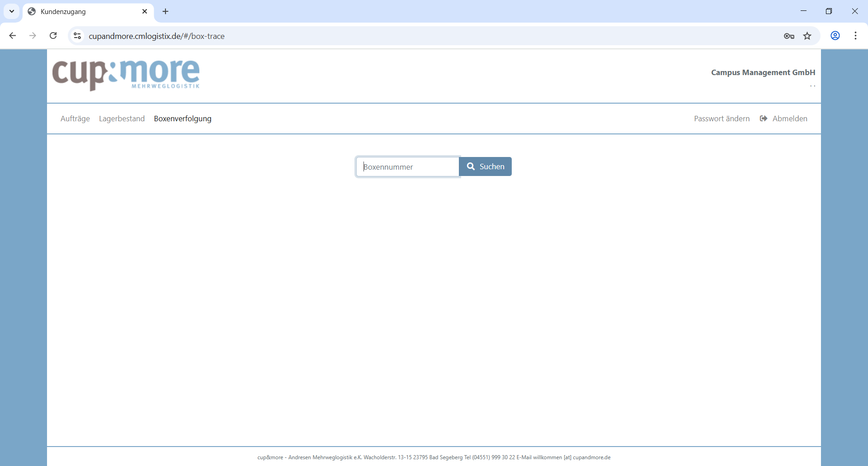
Task: Open the Chrome three-dot menu
Action: pyautogui.click(x=855, y=36)
